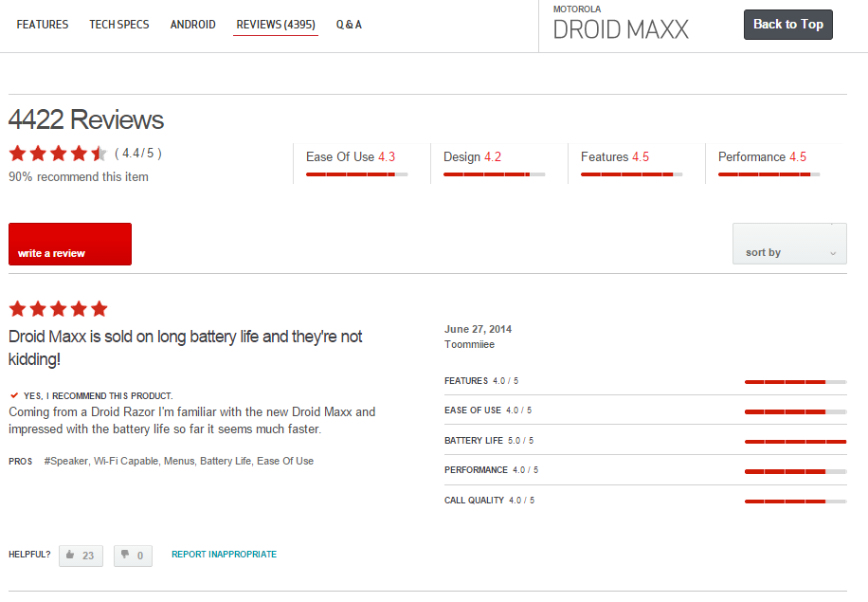Click the Call Quality 4.0 / 5 review bar
The image size is (868, 602).
[795, 502]
